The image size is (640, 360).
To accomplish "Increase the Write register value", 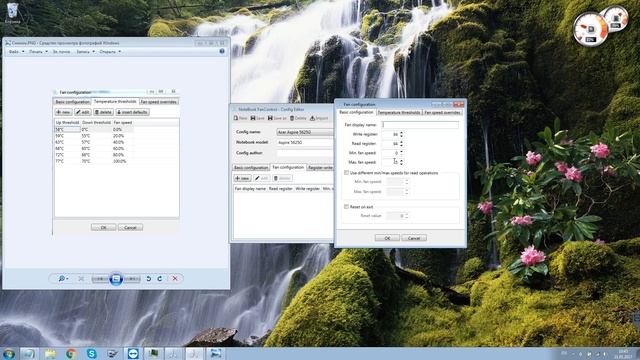I will [402, 133].
